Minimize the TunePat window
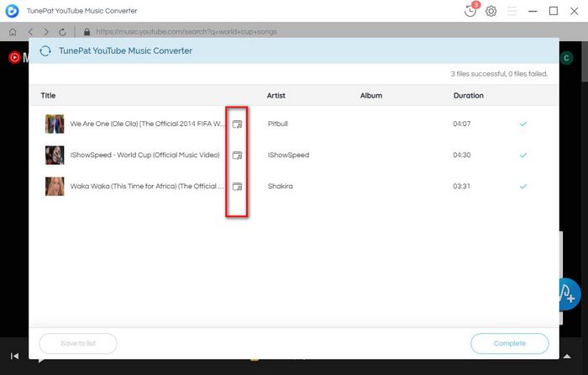 tap(533, 11)
